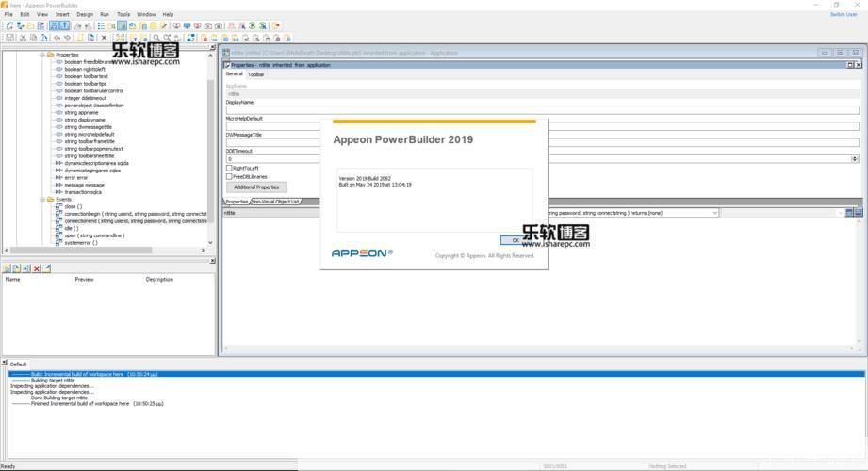This screenshot has width=868, height=471.
Task: Click the Open folder icon in the PowerBar
Action: pyautogui.click(x=30, y=25)
